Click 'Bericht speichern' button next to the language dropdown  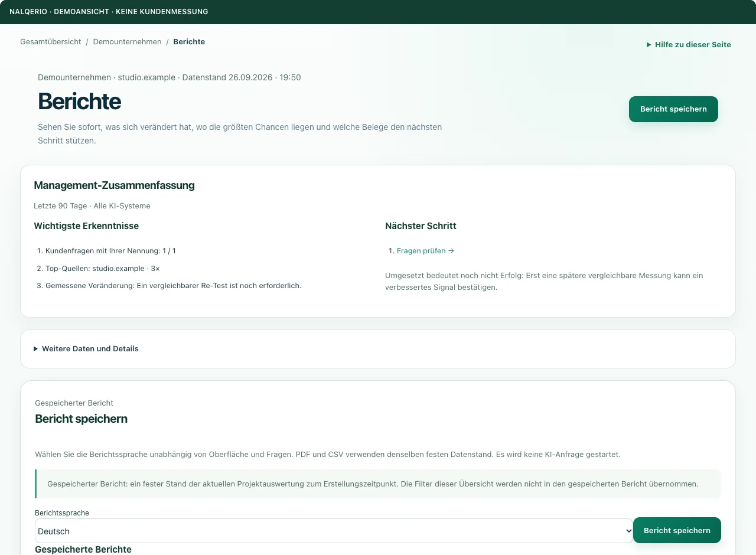click(677, 530)
